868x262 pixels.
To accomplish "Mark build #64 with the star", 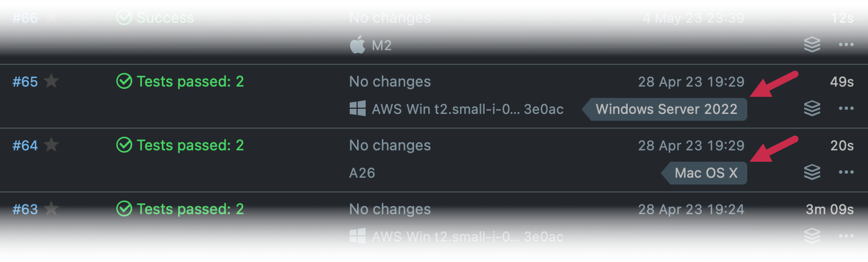I will tap(51, 145).
